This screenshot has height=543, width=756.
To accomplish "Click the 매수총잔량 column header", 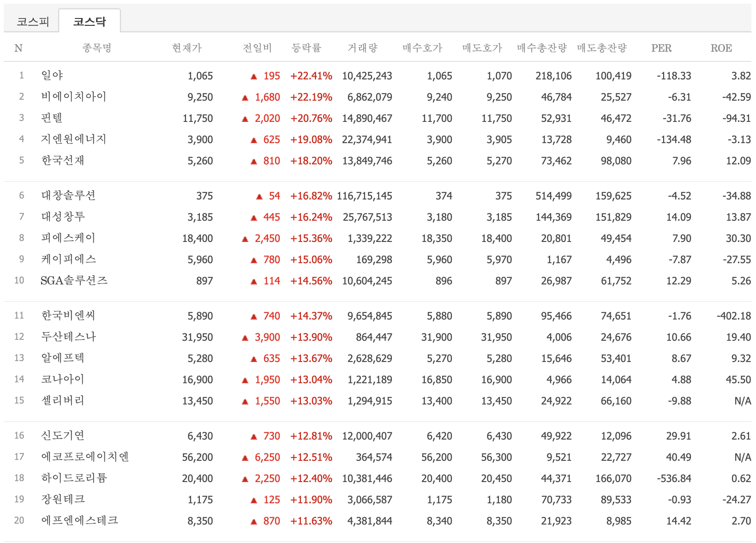I will click(542, 48).
